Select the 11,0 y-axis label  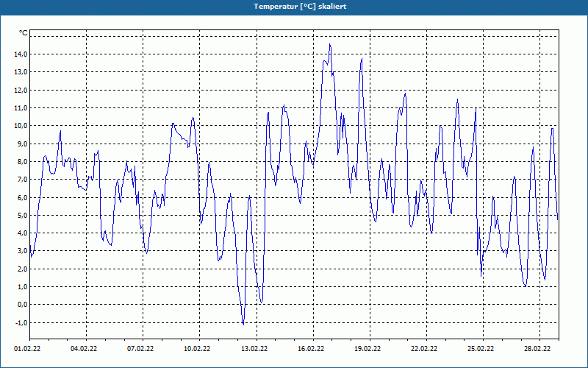click(x=21, y=108)
